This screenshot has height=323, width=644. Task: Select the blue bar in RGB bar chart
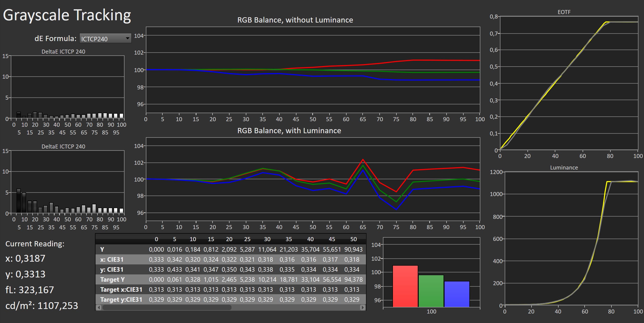457,294
